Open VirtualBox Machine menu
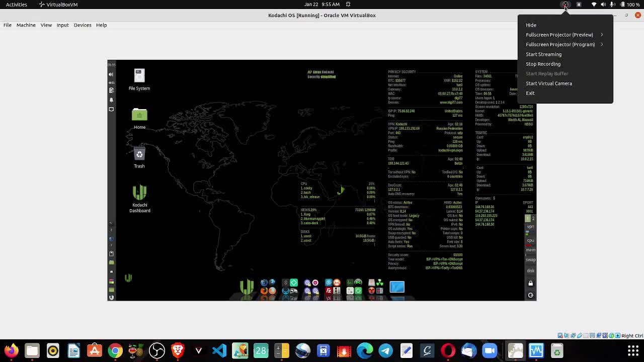Viewport: 644px width, 362px height. [x=26, y=25]
